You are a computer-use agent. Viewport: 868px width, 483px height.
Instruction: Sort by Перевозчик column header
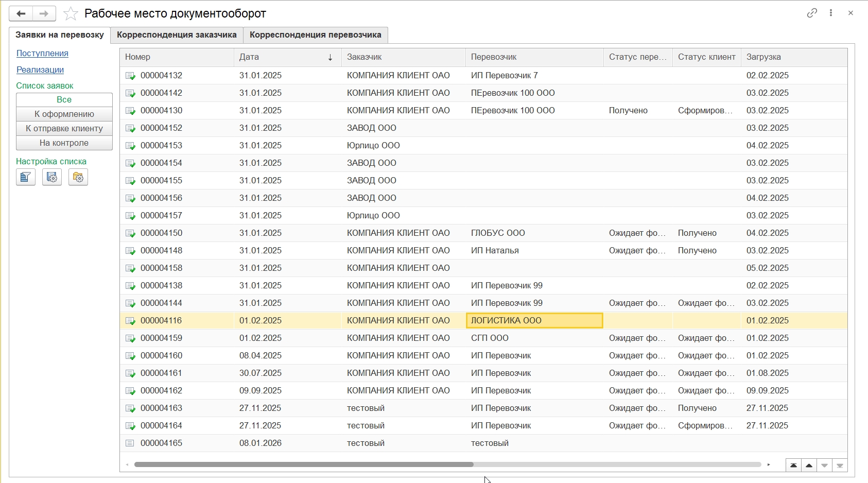tap(534, 57)
